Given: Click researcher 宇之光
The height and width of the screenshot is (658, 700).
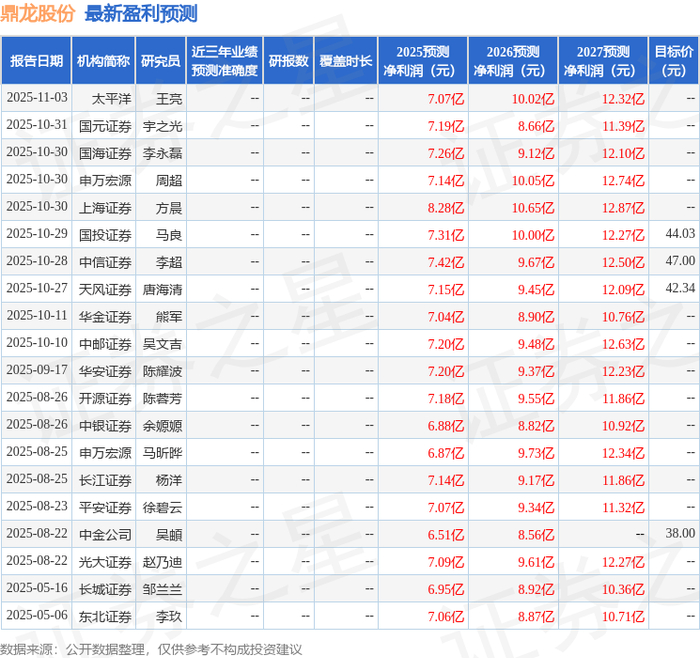Looking at the screenshot, I should tap(162, 126).
